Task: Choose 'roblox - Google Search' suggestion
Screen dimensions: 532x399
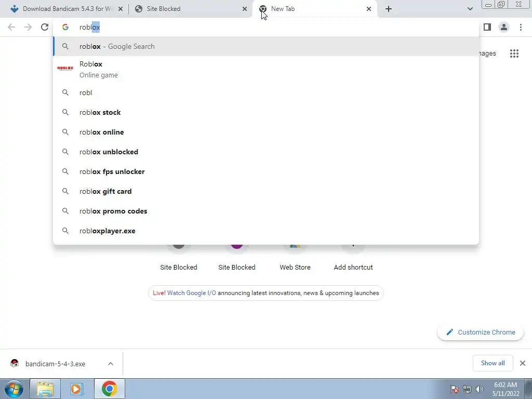Action: (266, 46)
